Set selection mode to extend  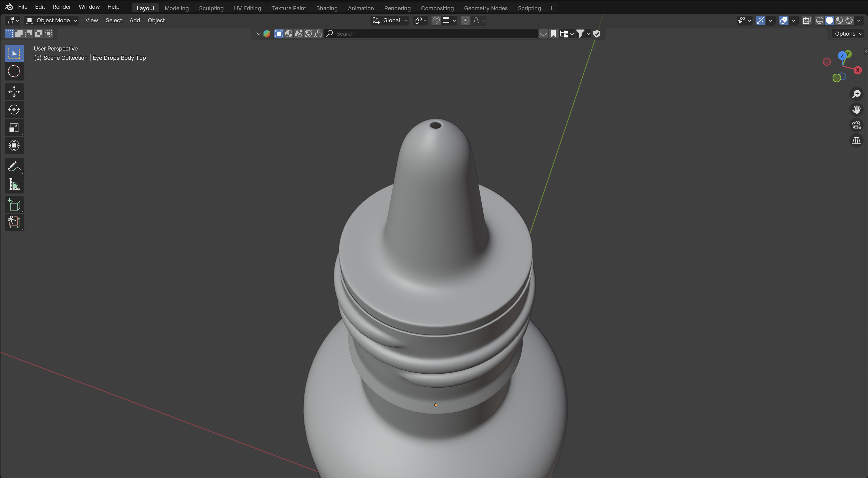(x=19, y=33)
